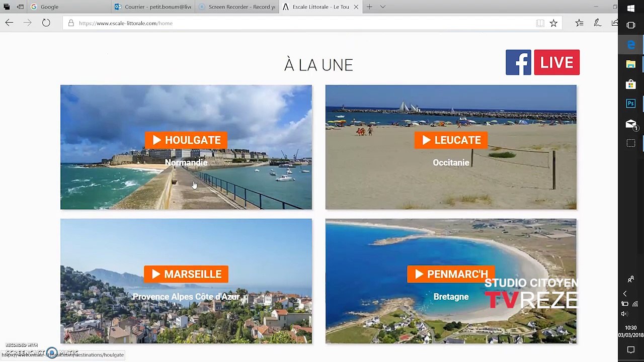Click the Bretagne region label
The height and width of the screenshot is (362, 644).
(451, 297)
